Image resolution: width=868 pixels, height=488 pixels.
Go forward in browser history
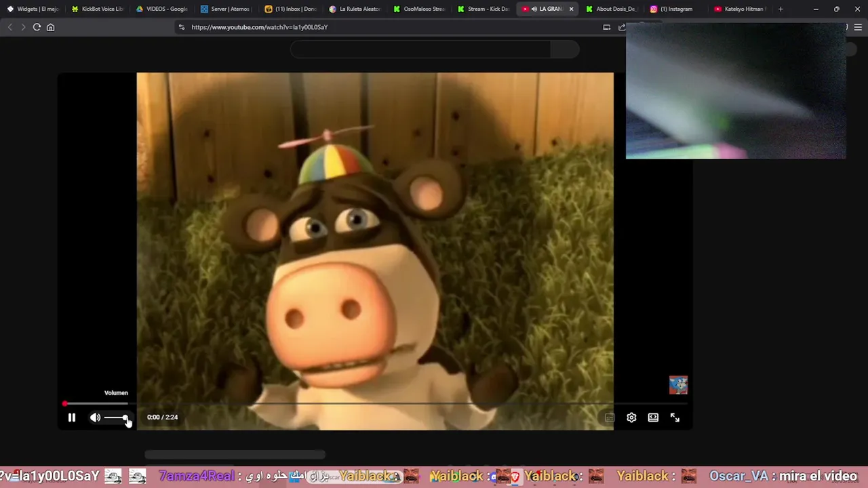click(x=23, y=27)
